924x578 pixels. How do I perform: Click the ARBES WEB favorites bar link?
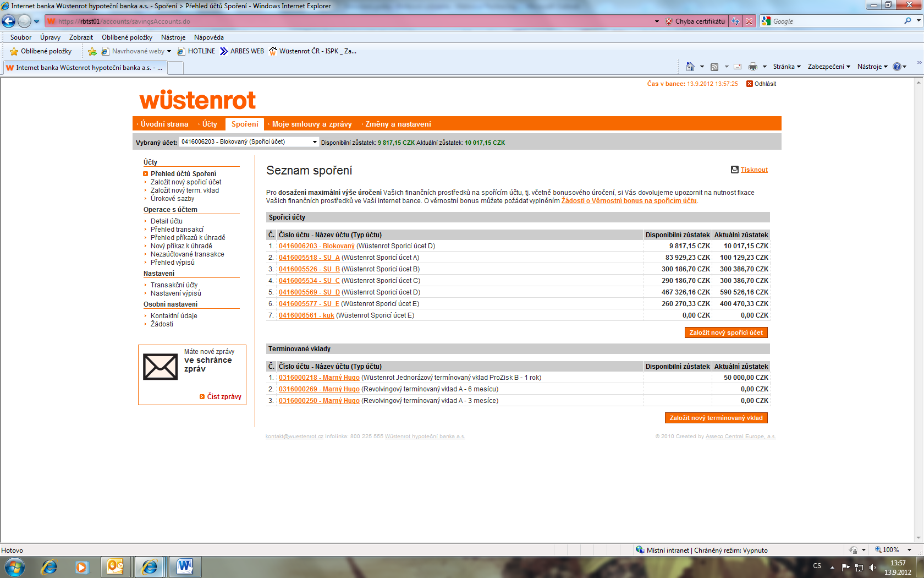pos(242,51)
